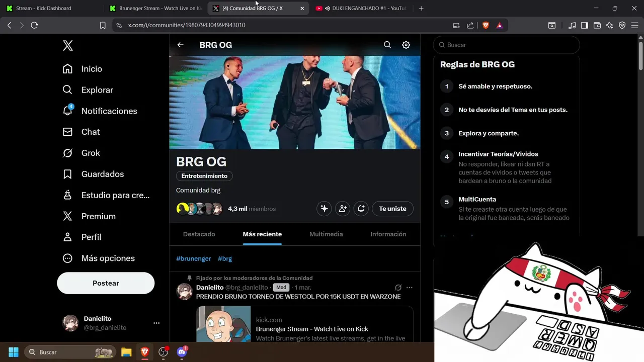This screenshot has height=362, width=644.
Task: Select the Entretenimiento tag
Action: (x=204, y=176)
